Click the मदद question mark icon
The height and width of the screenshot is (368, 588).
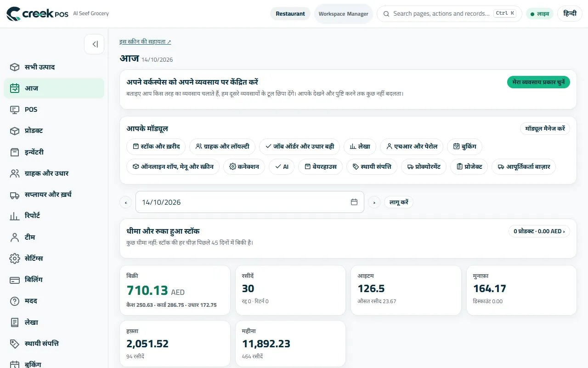click(15, 301)
